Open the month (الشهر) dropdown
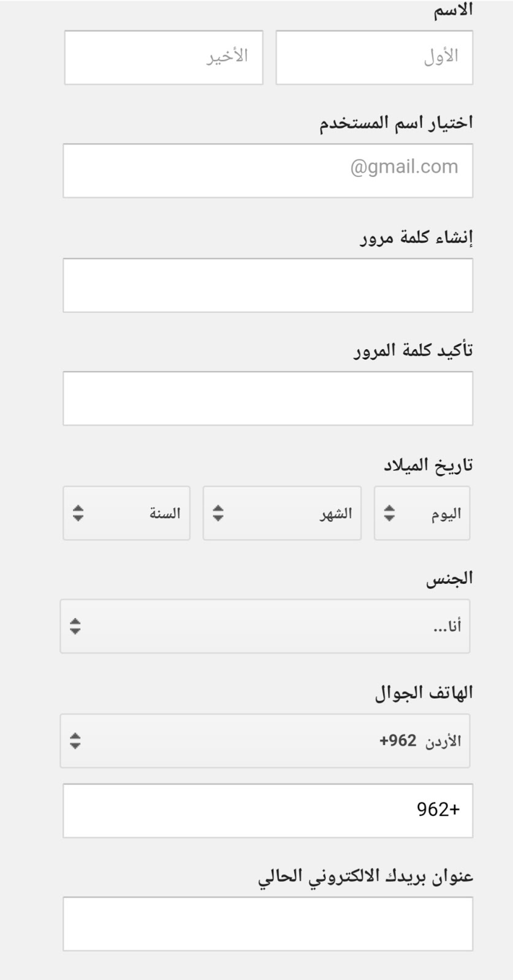The width and height of the screenshot is (513, 980). [x=282, y=513]
